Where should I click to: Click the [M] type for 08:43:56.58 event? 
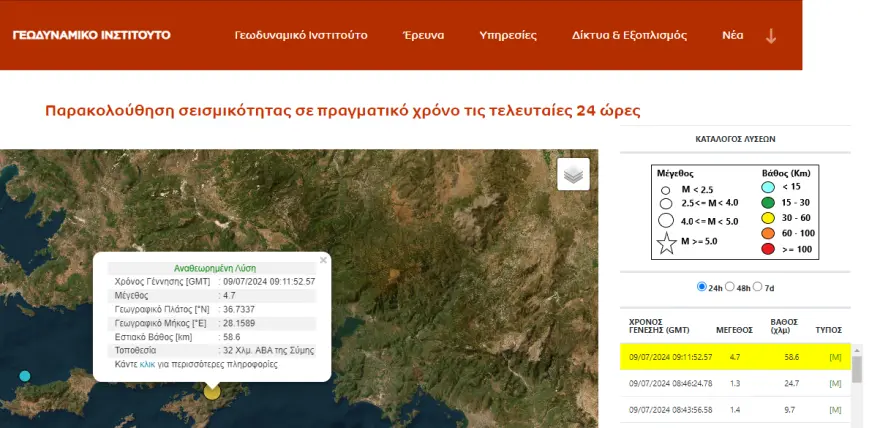click(834, 410)
